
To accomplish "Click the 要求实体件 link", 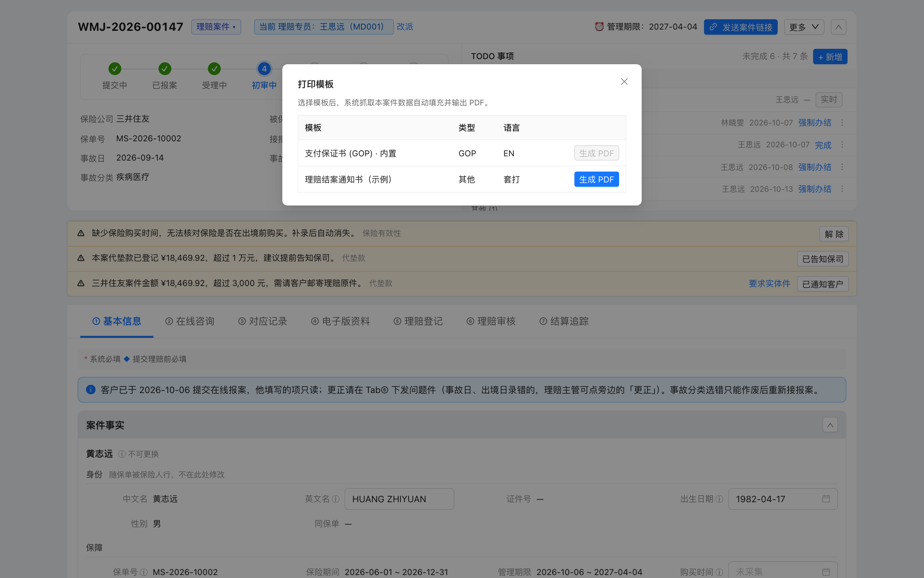I will [x=769, y=284].
